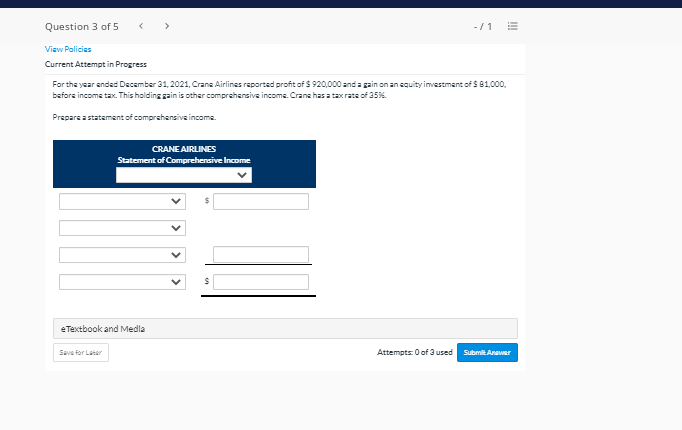Screen dimensions: 682x430
Task: Open the statement period dropdown in header
Action: pyautogui.click(x=184, y=175)
